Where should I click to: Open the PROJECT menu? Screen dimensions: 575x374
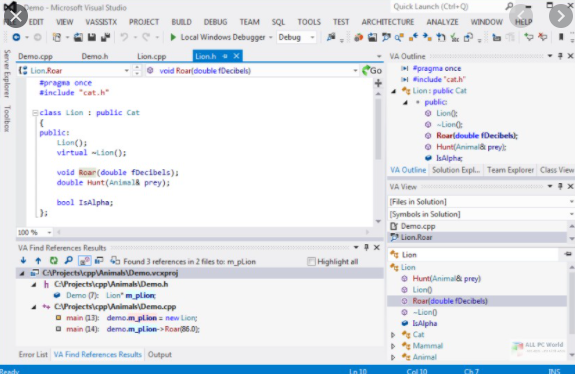tap(144, 22)
